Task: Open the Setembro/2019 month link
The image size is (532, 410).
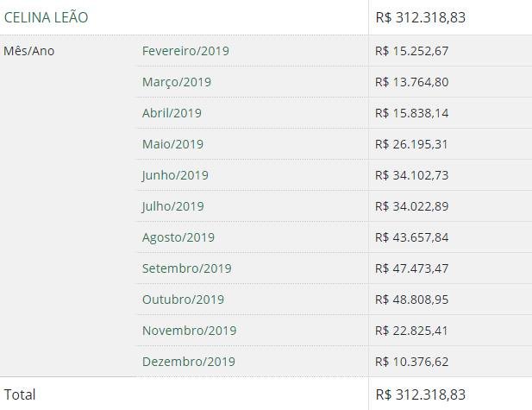Action: coord(187,268)
